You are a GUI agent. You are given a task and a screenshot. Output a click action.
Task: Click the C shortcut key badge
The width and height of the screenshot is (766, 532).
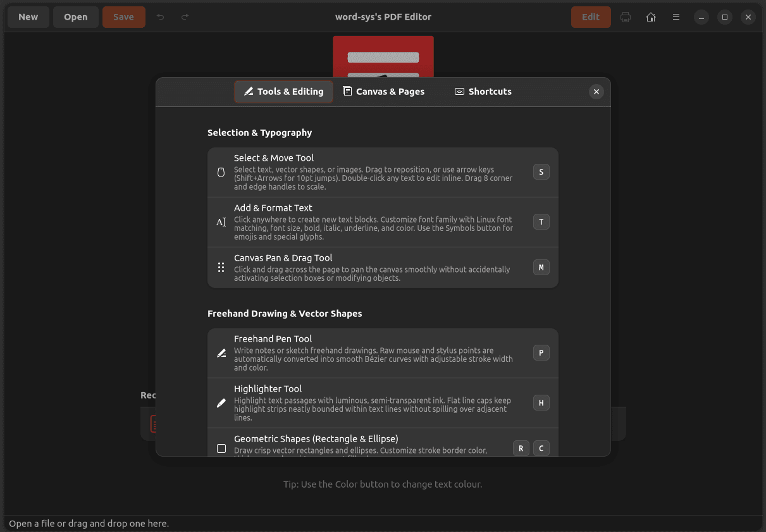click(x=541, y=448)
